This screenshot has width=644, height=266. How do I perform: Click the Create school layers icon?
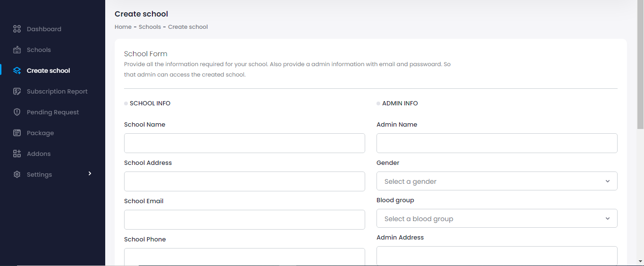point(17,70)
